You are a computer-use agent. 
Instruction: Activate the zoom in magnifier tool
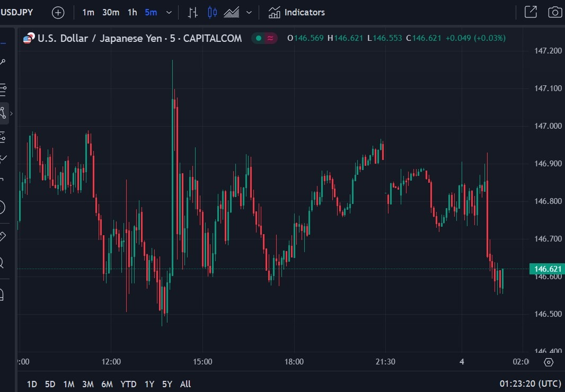pyautogui.click(x=2, y=263)
